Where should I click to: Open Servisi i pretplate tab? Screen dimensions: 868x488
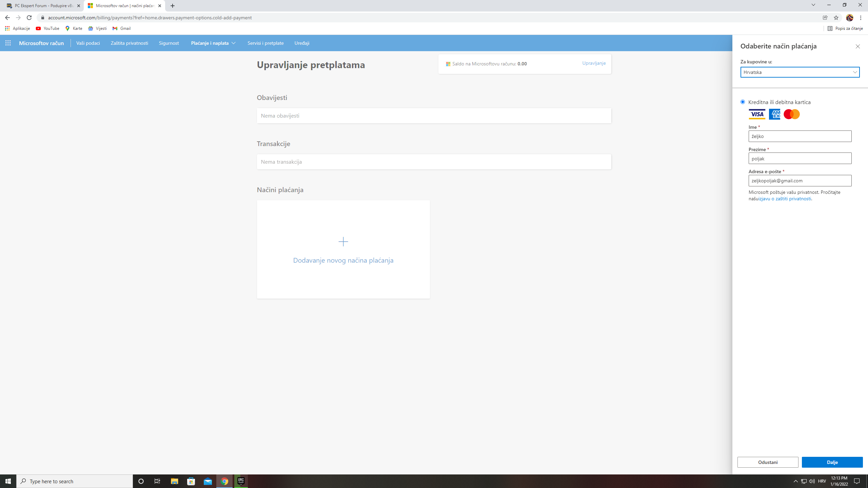coord(265,43)
